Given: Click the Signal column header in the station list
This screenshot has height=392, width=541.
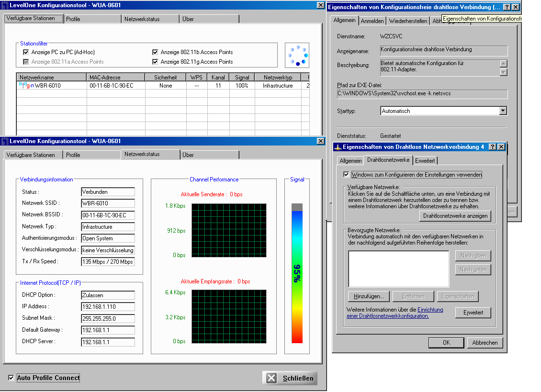Looking at the screenshot, I should click(x=242, y=77).
